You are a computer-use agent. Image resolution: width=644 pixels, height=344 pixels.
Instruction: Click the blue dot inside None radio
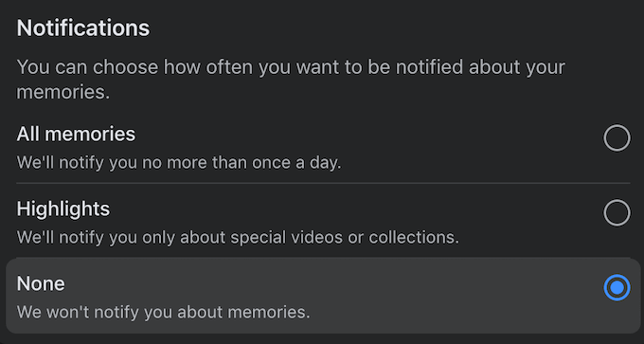click(617, 288)
